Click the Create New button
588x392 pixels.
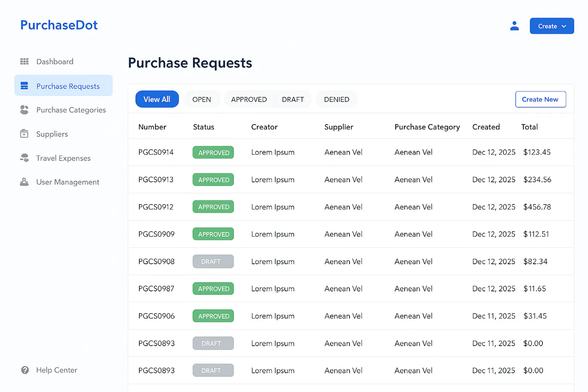540,99
